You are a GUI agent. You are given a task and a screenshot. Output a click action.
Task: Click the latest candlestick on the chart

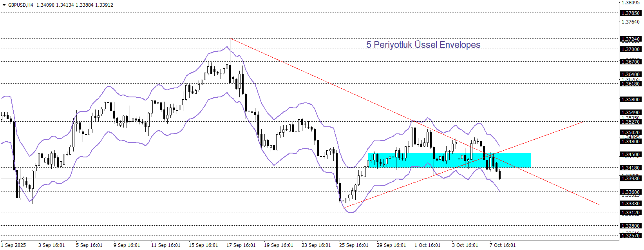tap(499, 175)
